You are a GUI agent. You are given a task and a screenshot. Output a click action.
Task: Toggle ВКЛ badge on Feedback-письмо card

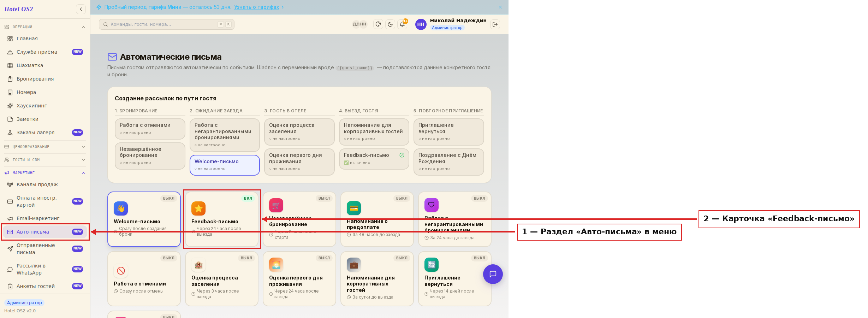tap(248, 198)
